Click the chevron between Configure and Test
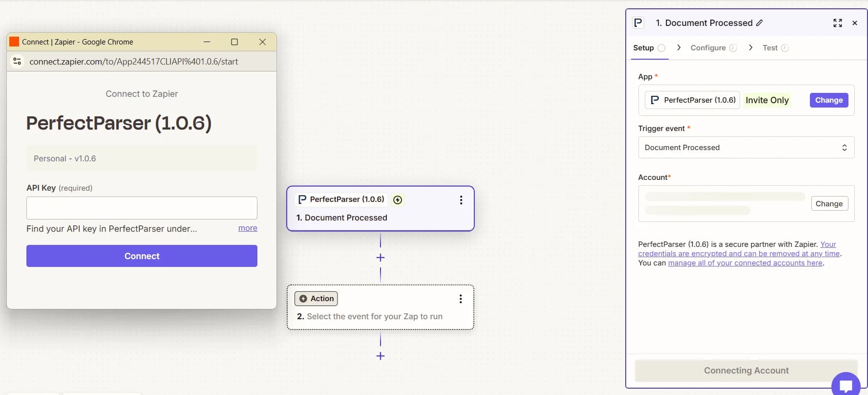This screenshot has width=868, height=395. pos(750,47)
